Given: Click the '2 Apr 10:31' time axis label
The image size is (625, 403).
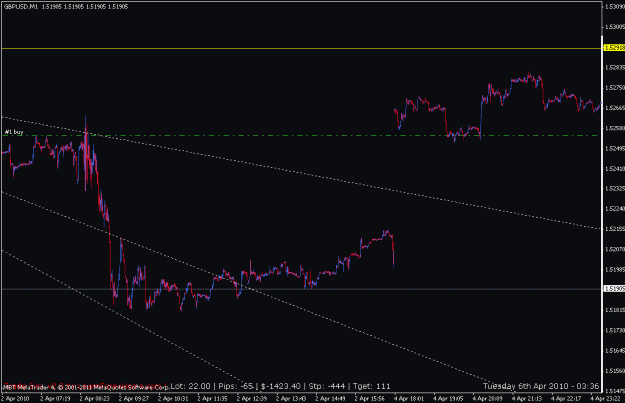Looking at the screenshot, I should point(173,398).
